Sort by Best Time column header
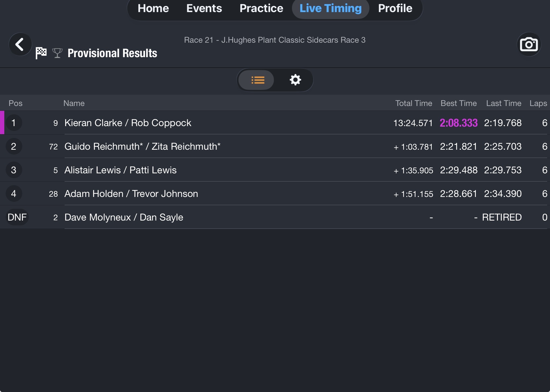This screenshot has height=392, width=550. pos(459,103)
